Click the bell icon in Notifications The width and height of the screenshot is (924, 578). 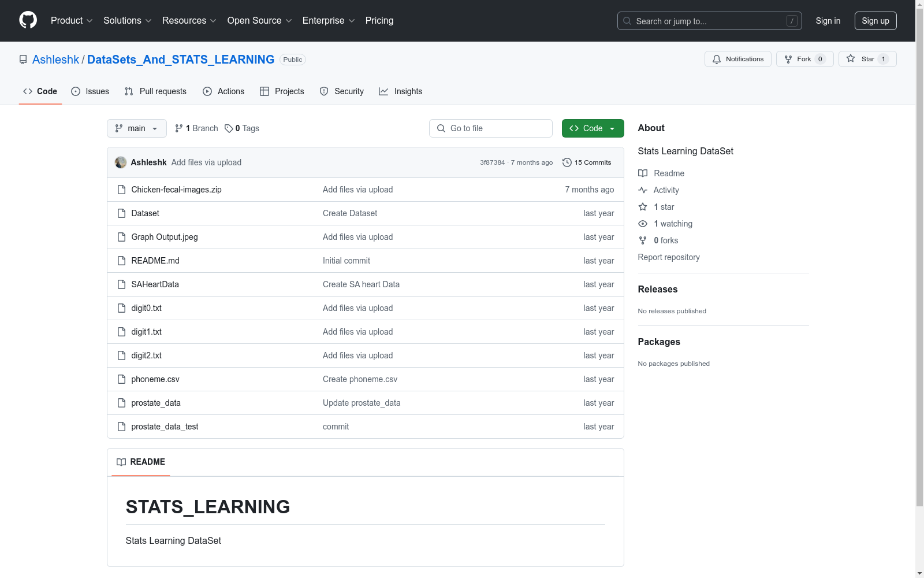click(717, 59)
